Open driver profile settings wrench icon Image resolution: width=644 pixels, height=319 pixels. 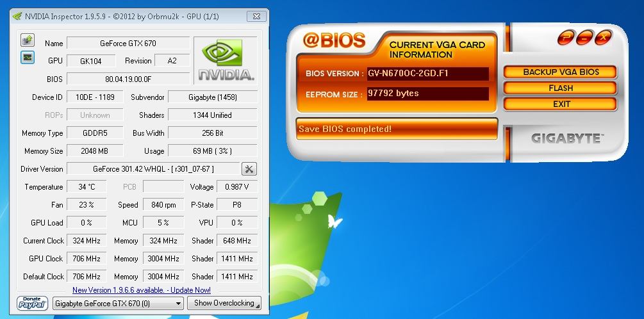[x=249, y=168]
